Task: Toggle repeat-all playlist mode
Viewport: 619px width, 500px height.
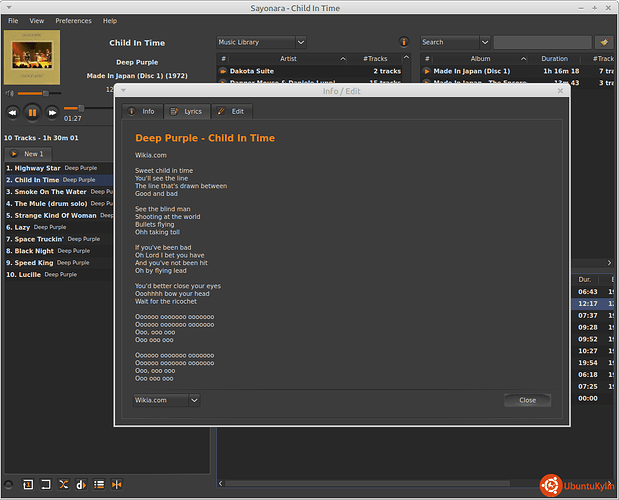Action: tap(46, 484)
